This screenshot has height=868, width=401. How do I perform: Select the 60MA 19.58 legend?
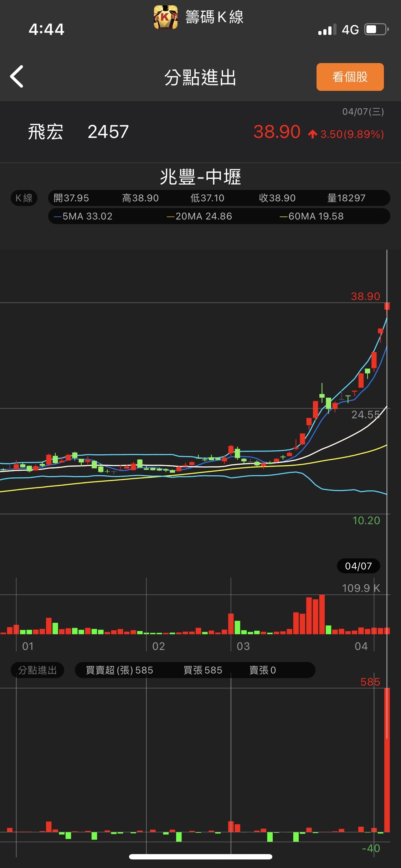click(312, 216)
